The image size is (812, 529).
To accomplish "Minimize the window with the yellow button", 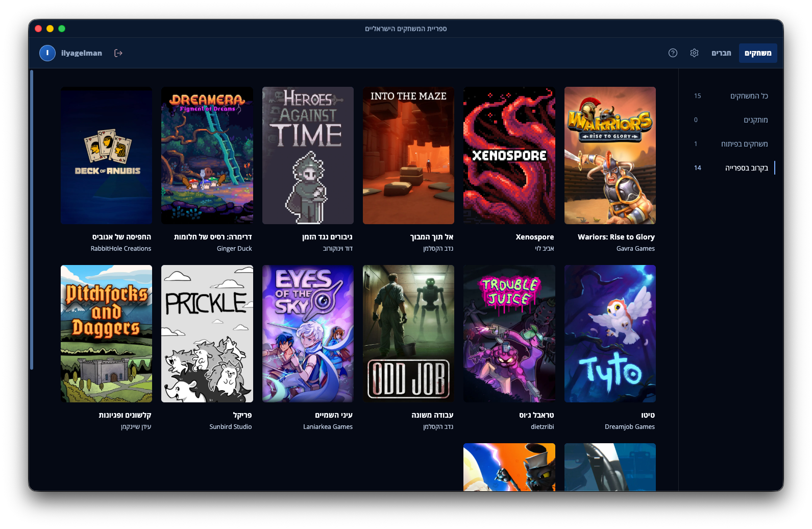I will click(x=50, y=29).
